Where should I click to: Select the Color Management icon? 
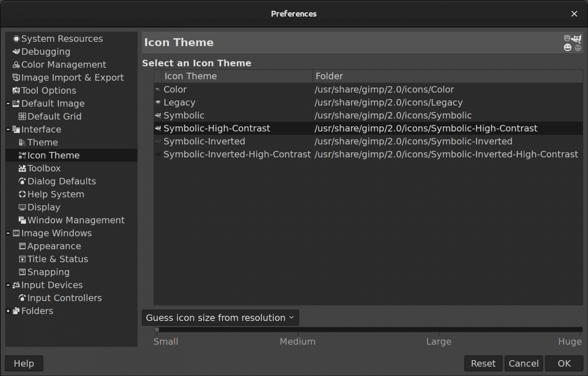15,65
